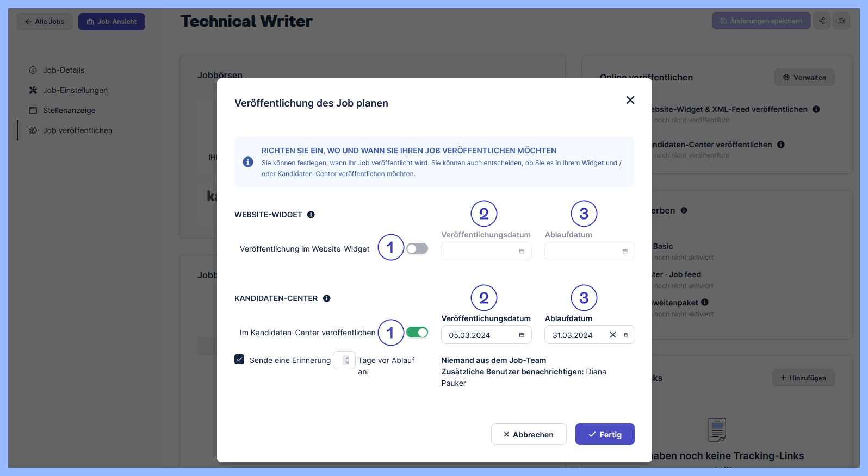The height and width of the screenshot is (476, 868).
Task: Disable Im Kandidaten-Center veröffentlichen switch
Action: pyautogui.click(x=417, y=332)
